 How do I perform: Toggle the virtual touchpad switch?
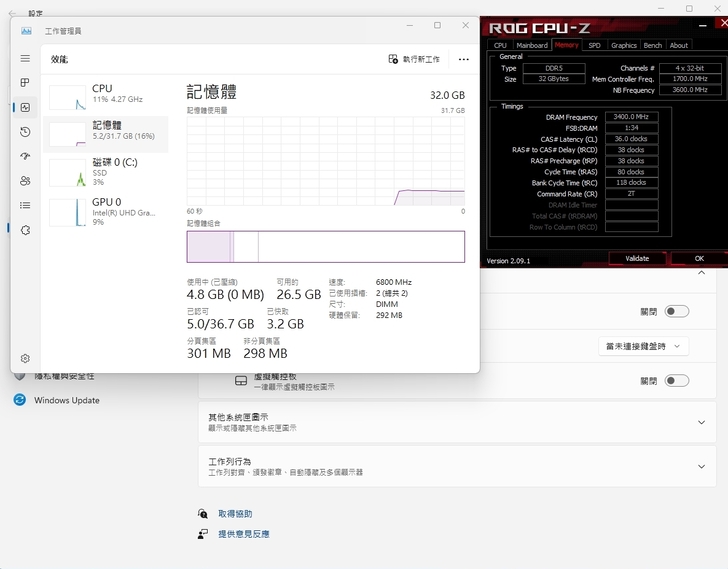(x=676, y=381)
